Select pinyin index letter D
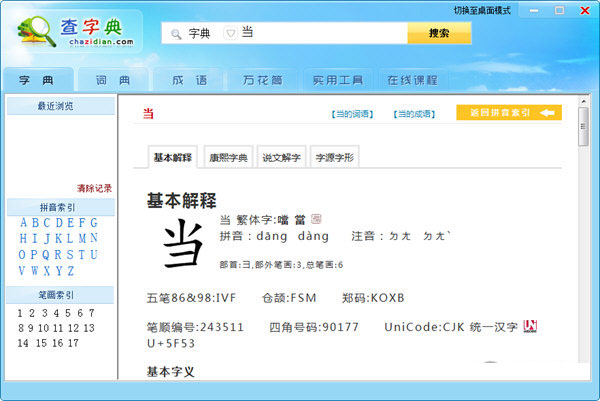The image size is (600, 401). pos(59,222)
